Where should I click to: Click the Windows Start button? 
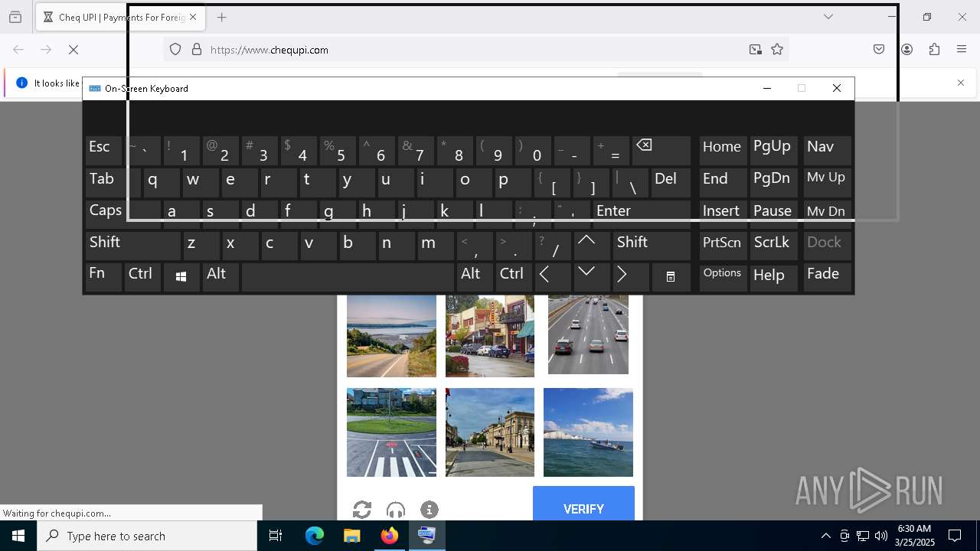point(18,536)
